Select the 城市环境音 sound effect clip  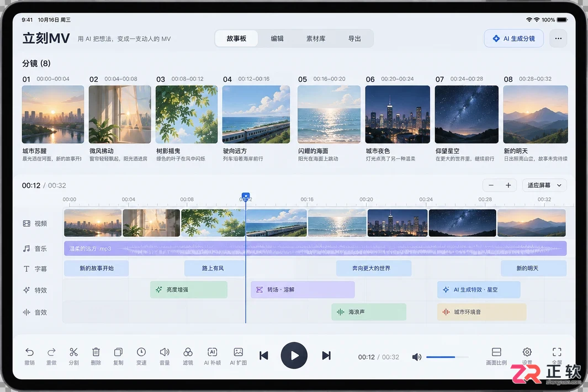[x=481, y=312]
